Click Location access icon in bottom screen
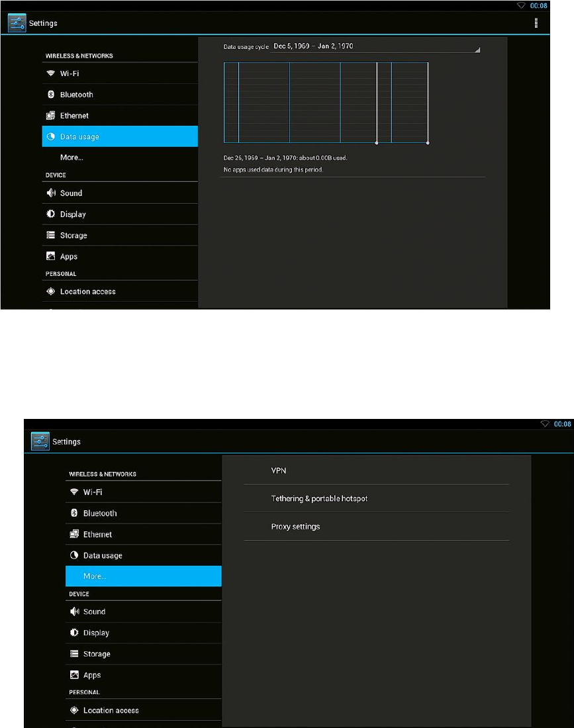The height and width of the screenshot is (728, 574). [x=74, y=710]
